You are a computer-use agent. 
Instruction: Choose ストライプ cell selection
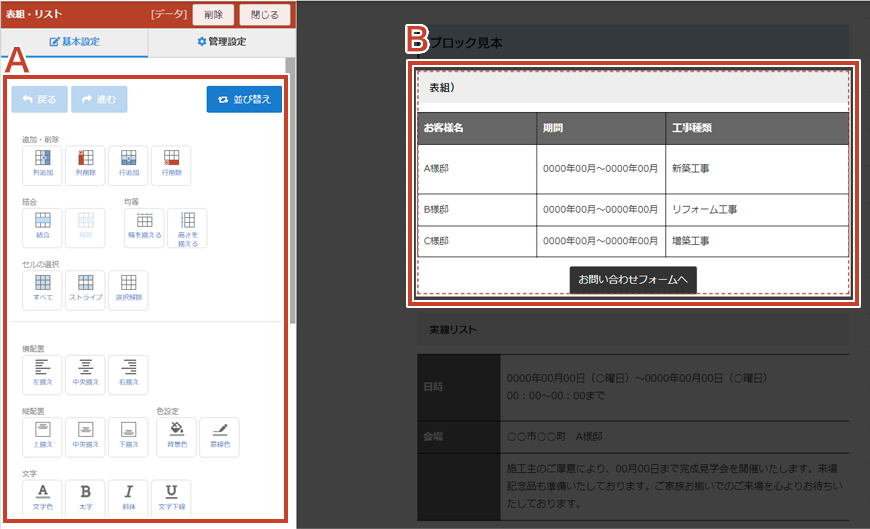click(85, 288)
